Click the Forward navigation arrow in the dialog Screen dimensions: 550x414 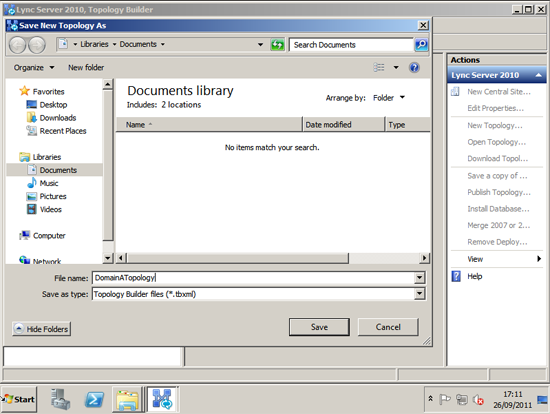tap(37, 45)
